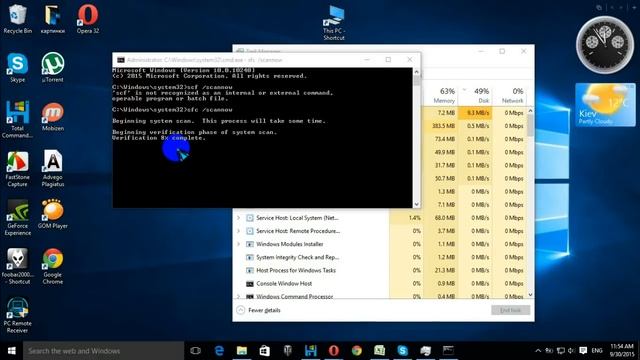Screen dimensions: 640x360
Task: Select the GOM Player desktop icon
Action: pos(53,214)
